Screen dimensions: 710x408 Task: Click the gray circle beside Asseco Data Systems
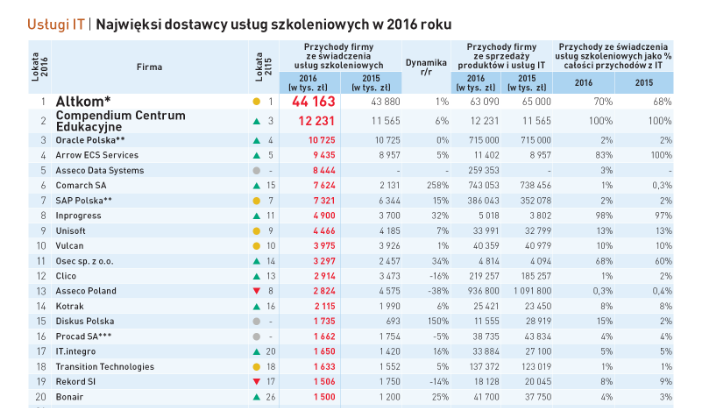pos(257,170)
